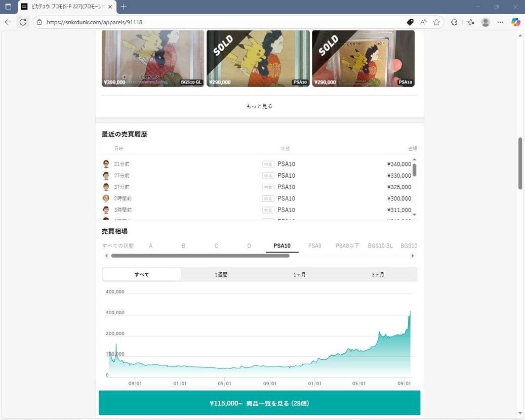Viewport: 525px width, 420px height.
Task: Click the user avatar on the 21分前 sale row
Action: tap(106, 164)
